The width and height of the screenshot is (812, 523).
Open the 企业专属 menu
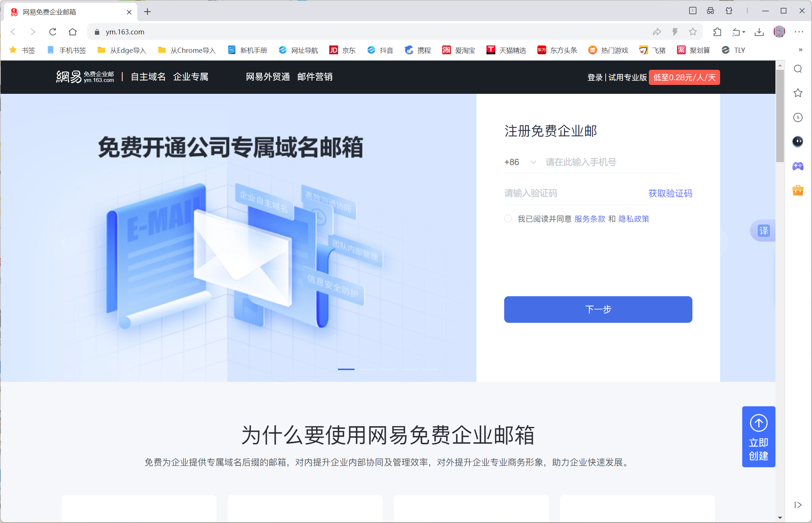[190, 77]
